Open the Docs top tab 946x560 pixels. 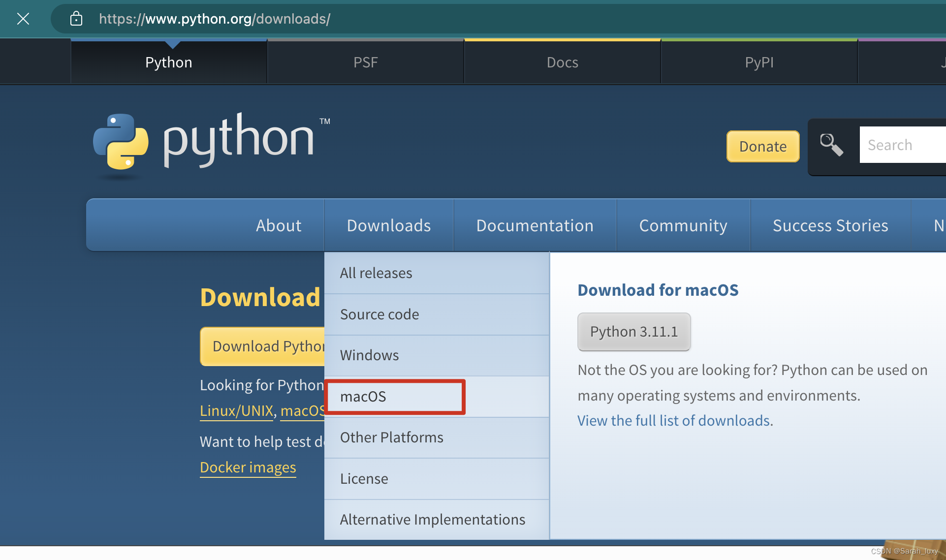point(563,62)
